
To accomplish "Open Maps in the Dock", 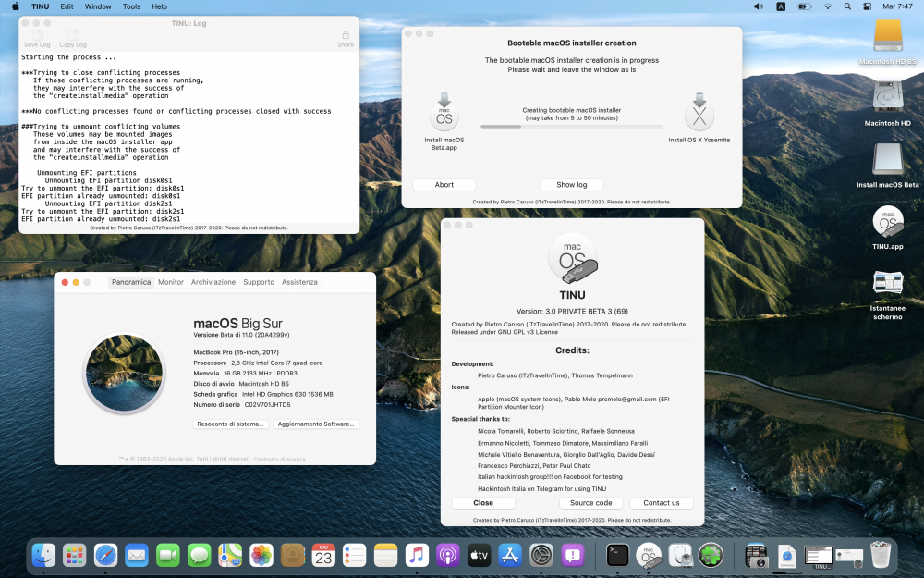I will pyautogui.click(x=230, y=555).
